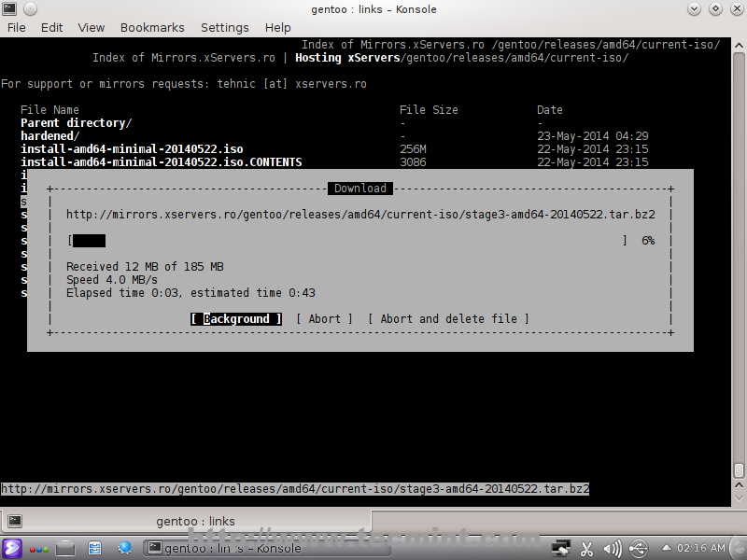This screenshot has height=560, width=747.
Task: Open the Bookmarks menu
Action: pyautogui.click(x=152, y=27)
